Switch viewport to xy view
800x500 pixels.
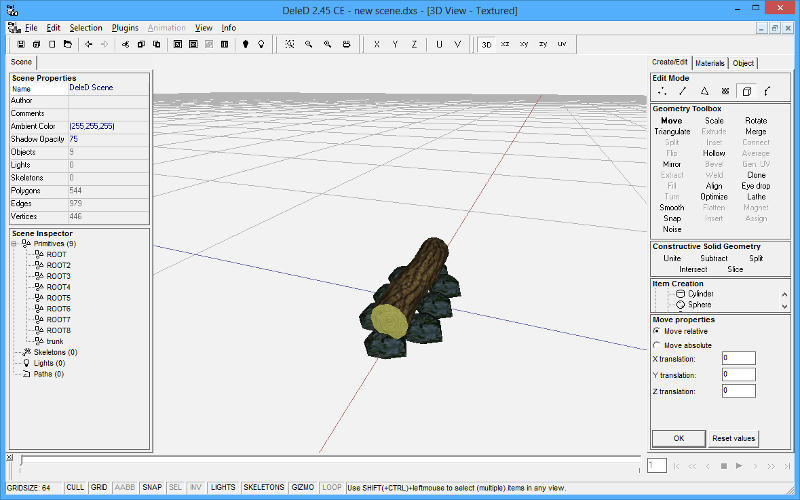(x=524, y=44)
